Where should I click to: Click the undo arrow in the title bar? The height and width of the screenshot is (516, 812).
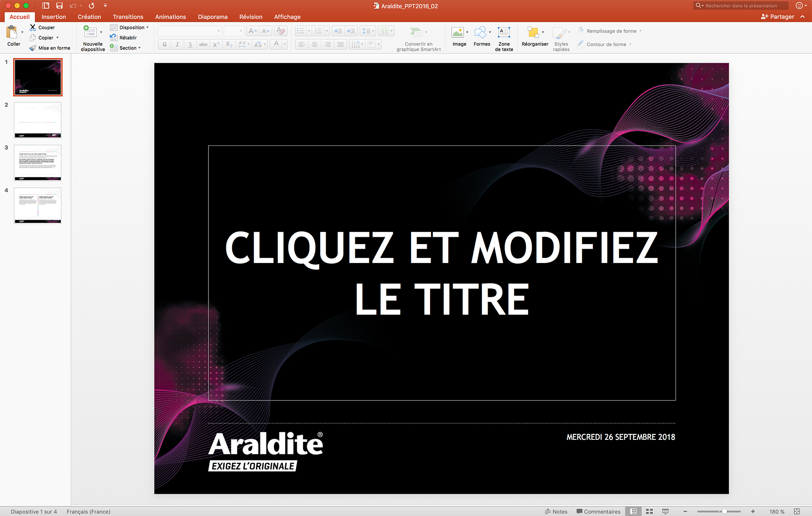tap(73, 5)
